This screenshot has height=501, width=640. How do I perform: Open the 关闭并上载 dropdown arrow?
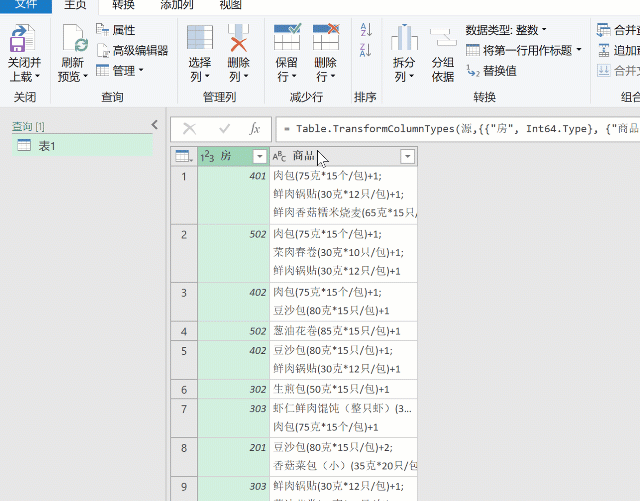tap(38, 76)
